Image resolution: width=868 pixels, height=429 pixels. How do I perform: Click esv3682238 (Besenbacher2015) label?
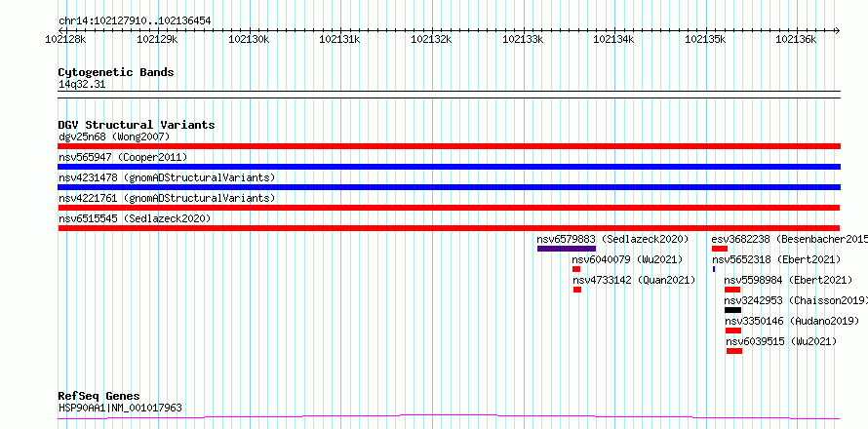coord(789,239)
